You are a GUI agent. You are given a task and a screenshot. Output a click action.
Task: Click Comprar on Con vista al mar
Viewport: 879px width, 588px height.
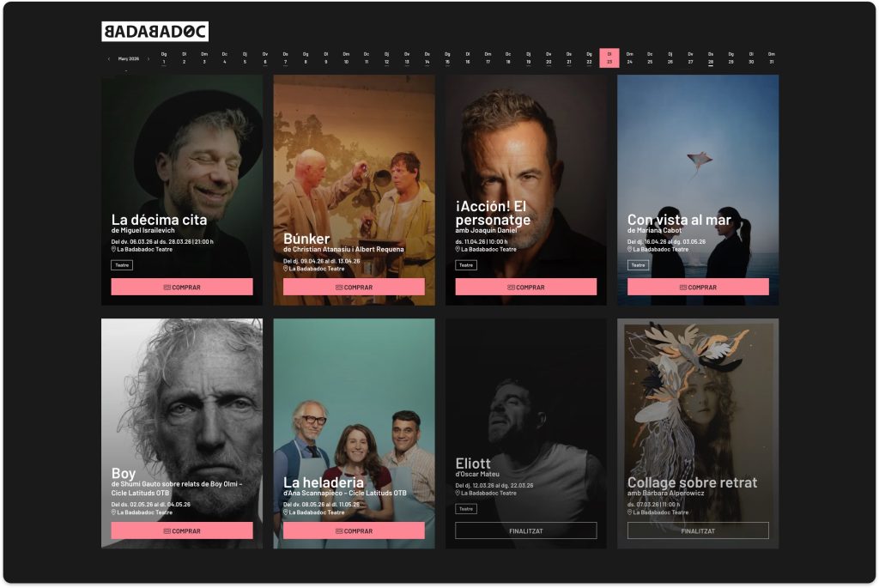[x=698, y=287]
